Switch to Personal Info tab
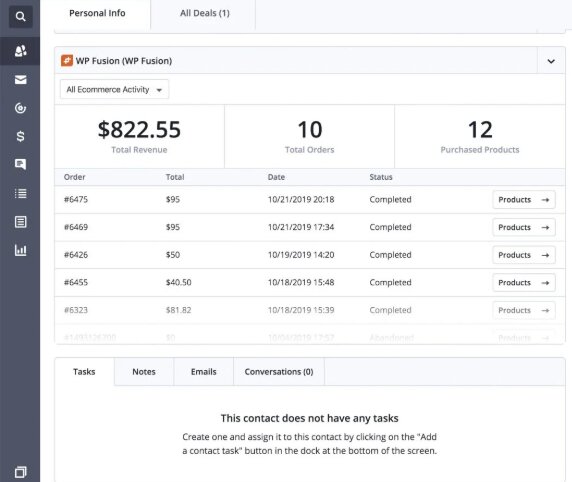 (x=97, y=13)
